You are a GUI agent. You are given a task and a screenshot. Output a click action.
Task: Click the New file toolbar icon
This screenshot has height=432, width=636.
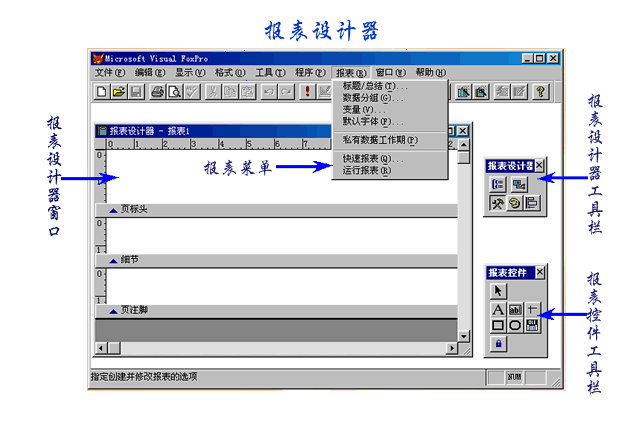pyautogui.click(x=102, y=92)
